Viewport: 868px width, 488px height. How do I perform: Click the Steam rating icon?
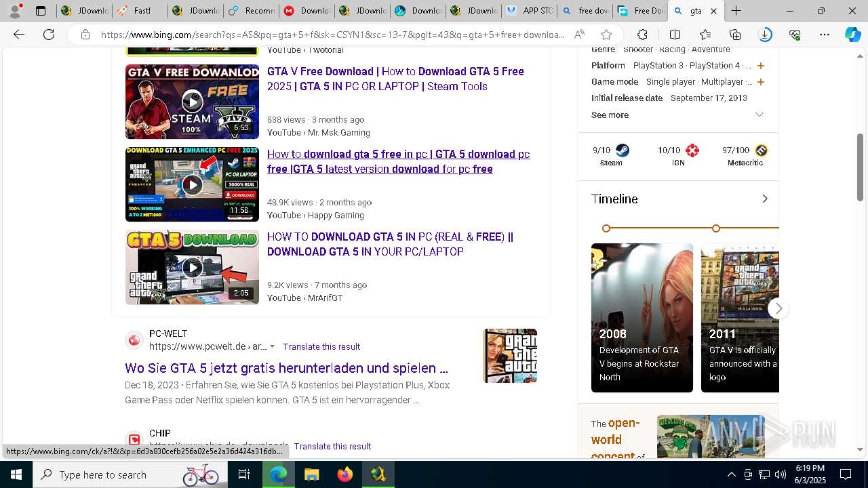tap(623, 150)
